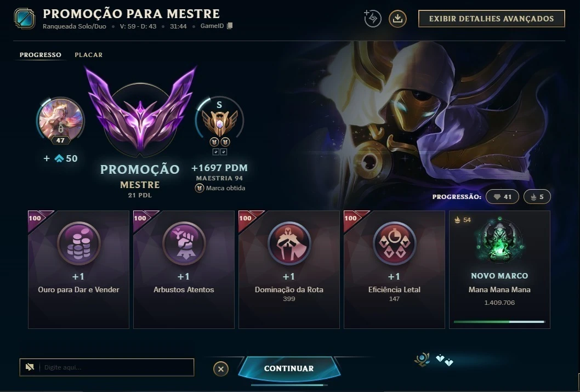
Task: Dismiss with the round X button
Action: point(221,369)
